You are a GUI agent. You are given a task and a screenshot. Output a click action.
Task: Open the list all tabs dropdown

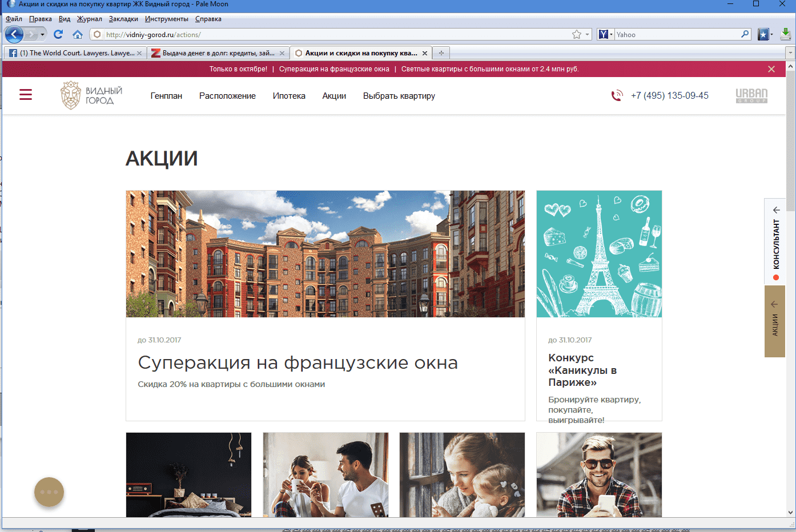tap(790, 53)
